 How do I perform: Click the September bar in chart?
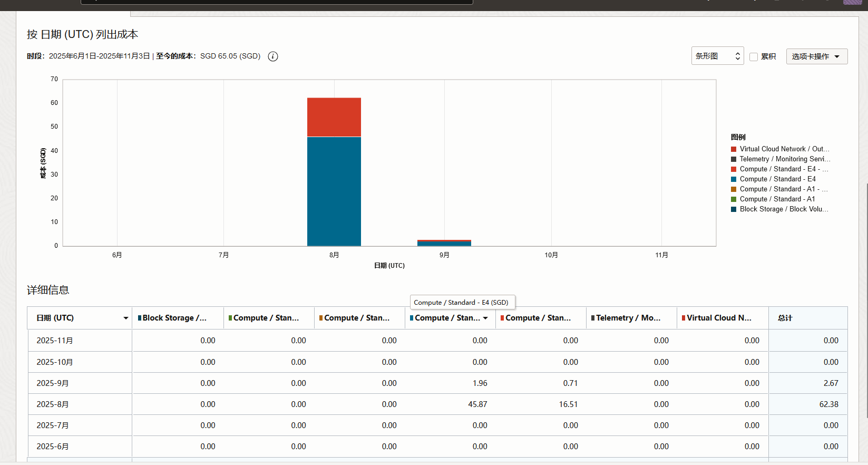coord(444,243)
